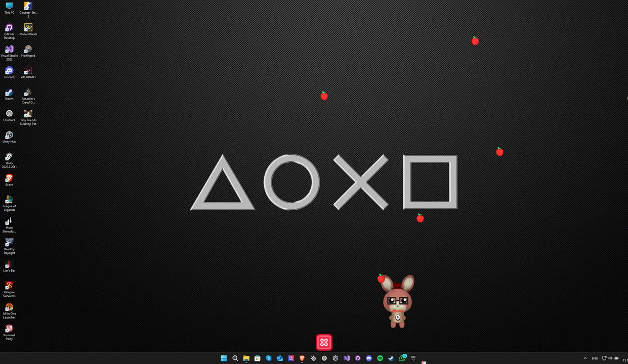Viewport: 628px width, 364px height.
Task: Open WhatsApp from the taskbar
Action: point(403,358)
